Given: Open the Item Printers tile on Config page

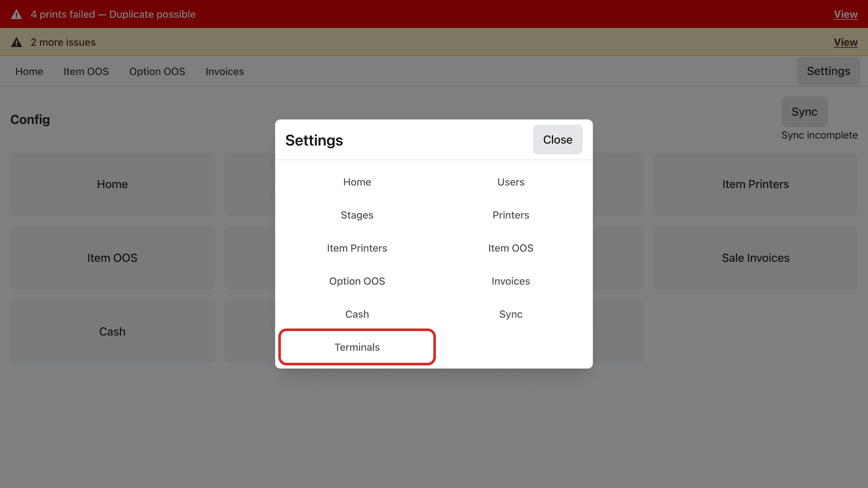Looking at the screenshot, I should [756, 184].
